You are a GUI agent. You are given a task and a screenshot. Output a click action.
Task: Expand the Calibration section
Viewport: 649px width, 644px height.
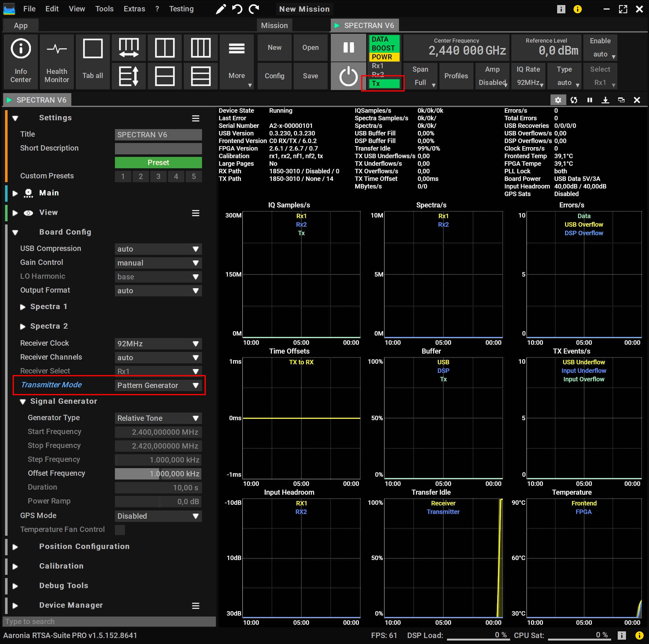pyautogui.click(x=15, y=566)
